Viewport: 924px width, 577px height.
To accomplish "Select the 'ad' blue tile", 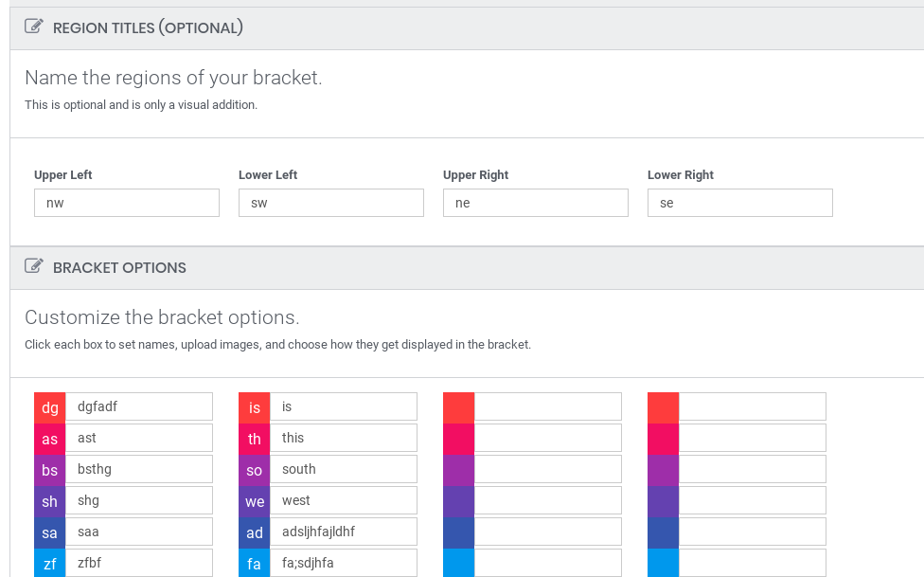I will [x=254, y=532].
